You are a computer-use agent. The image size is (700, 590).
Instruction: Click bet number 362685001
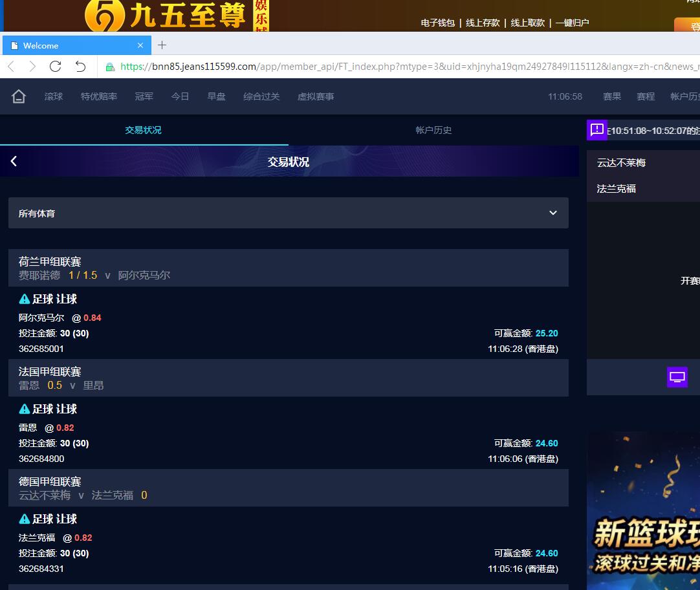[x=41, y=349]
